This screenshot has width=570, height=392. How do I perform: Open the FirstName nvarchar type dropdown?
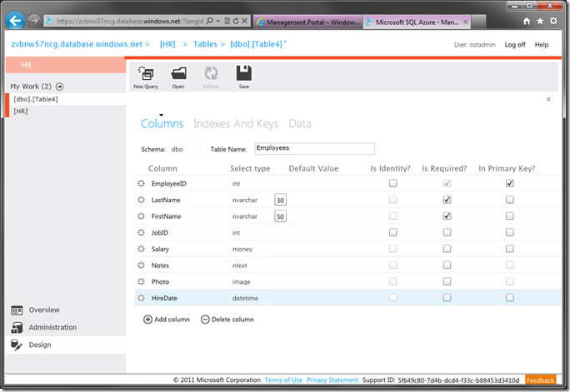click(251, 216)
